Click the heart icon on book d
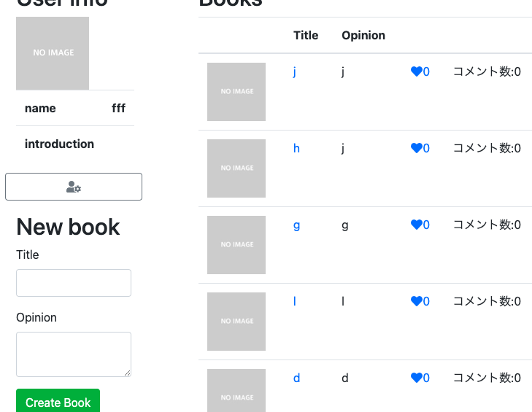The height and width of the screenshot is (412, 532). coord(417,378)
